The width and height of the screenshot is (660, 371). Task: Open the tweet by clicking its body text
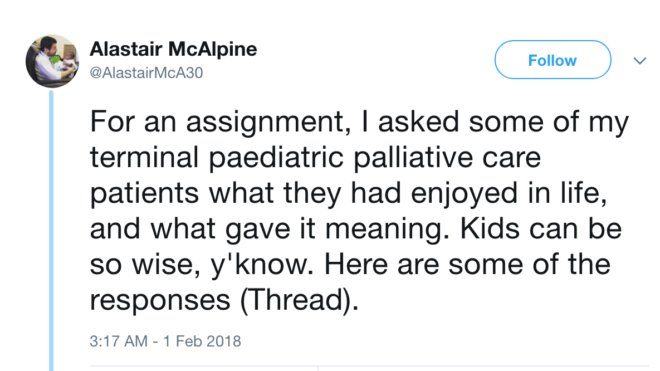click(x=359, y=210)
